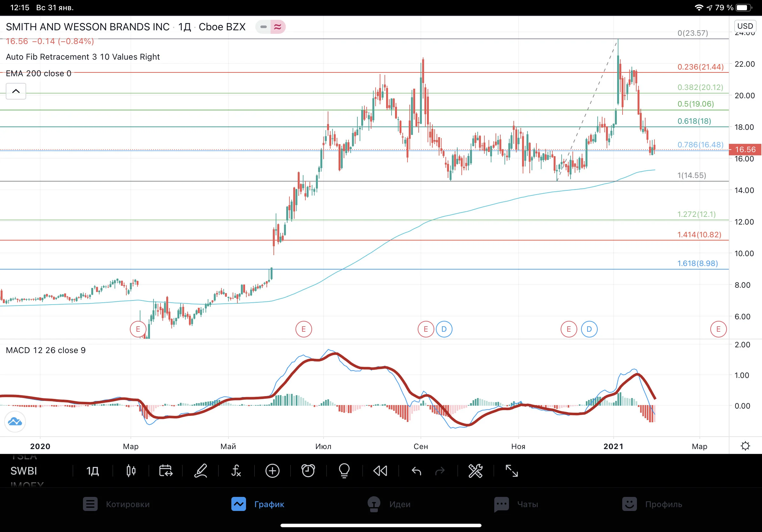762x532 pixels.
Task: Open the December 2020 earnings marker
Action: click(x=569, y=329)
